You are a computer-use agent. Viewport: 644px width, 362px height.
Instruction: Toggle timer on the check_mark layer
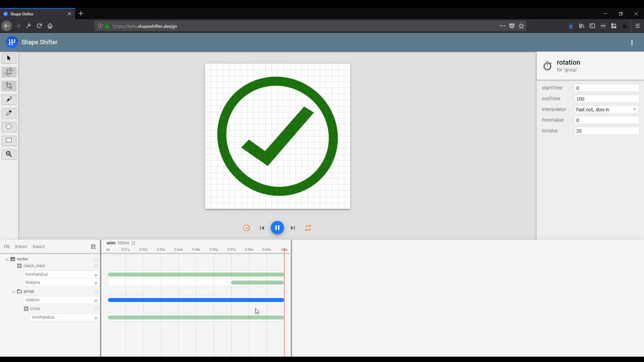(x=96, y=266)
